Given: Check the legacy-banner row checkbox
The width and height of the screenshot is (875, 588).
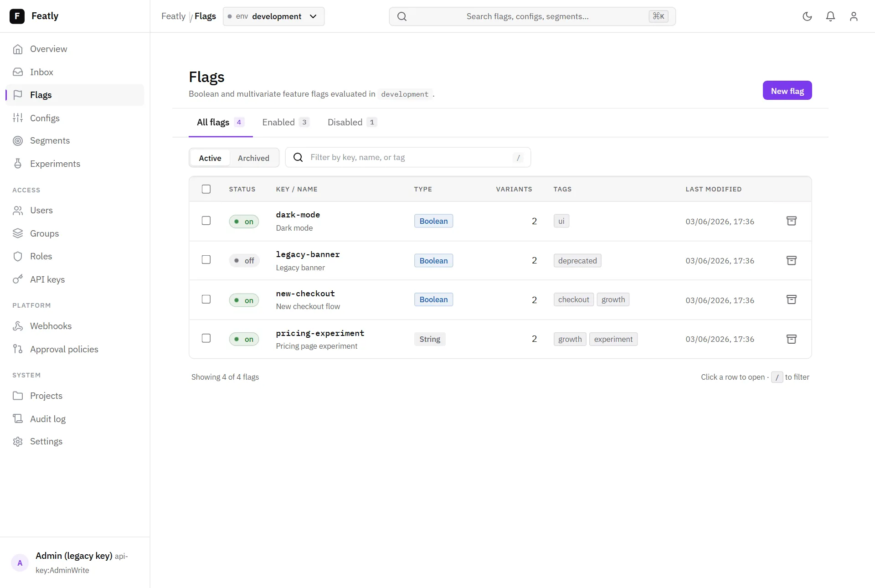Looking at the screenshot, I should [x=206, y=260].
